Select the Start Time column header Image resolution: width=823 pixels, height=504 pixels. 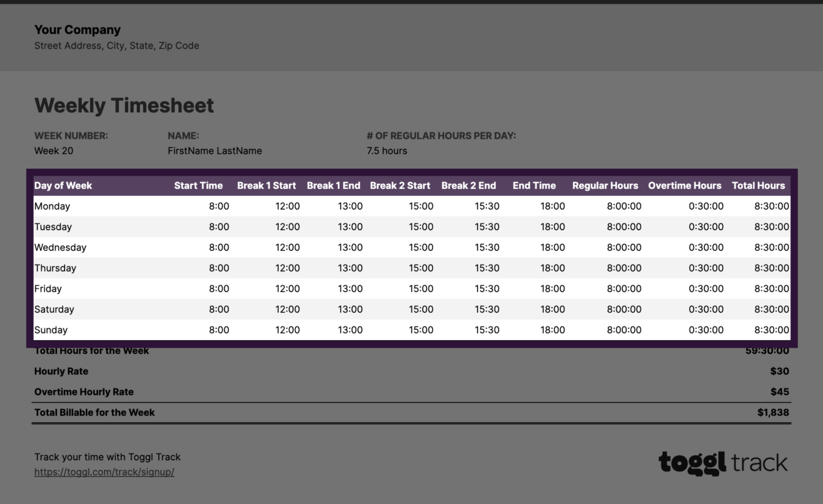(x=198, y=186)
